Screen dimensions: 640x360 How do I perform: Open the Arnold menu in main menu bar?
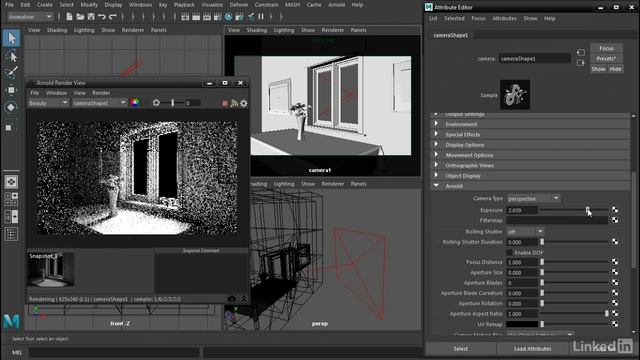tap(336, 5)
